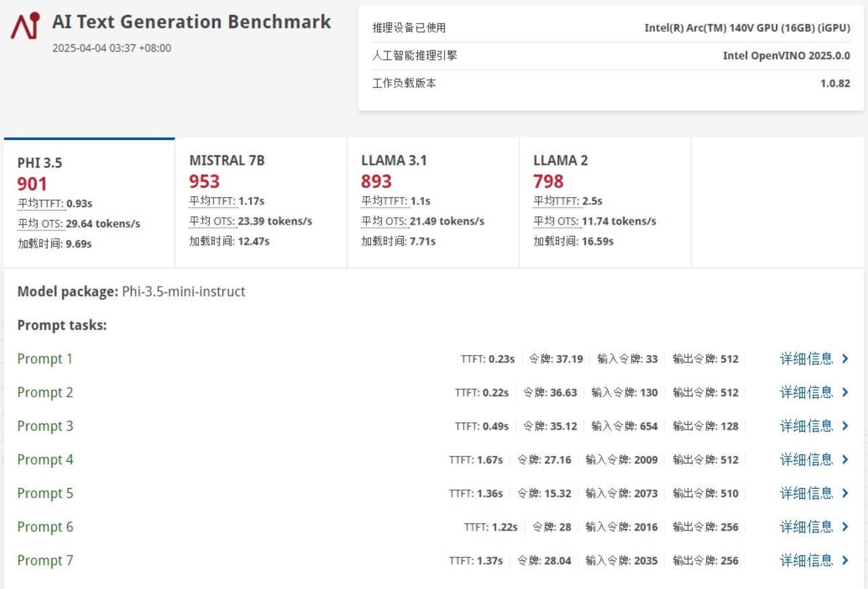
Task: Switch to the MISTRAL 7B tab
Action: pyautogui.click(x=261, y=203)
